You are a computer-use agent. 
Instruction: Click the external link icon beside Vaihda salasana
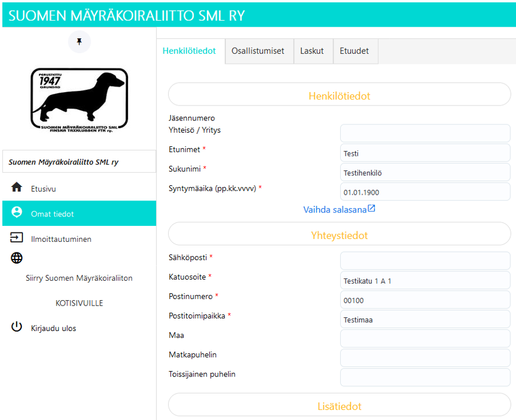(372, 209)
